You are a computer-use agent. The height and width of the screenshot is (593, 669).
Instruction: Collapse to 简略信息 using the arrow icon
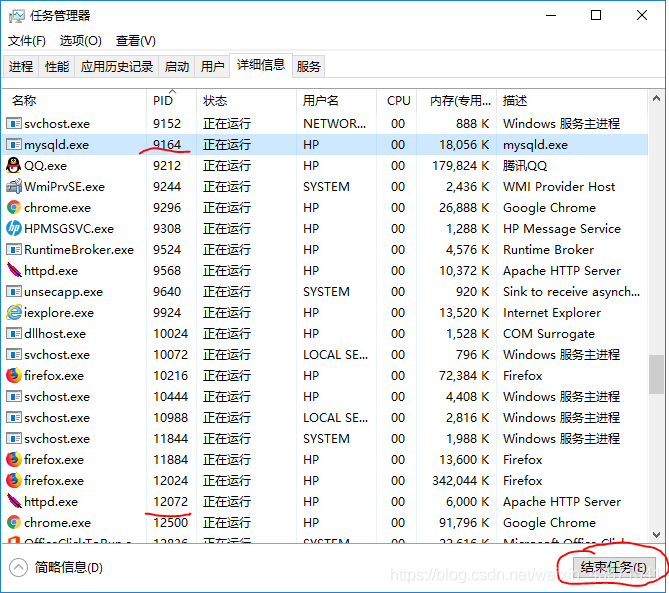18,567
